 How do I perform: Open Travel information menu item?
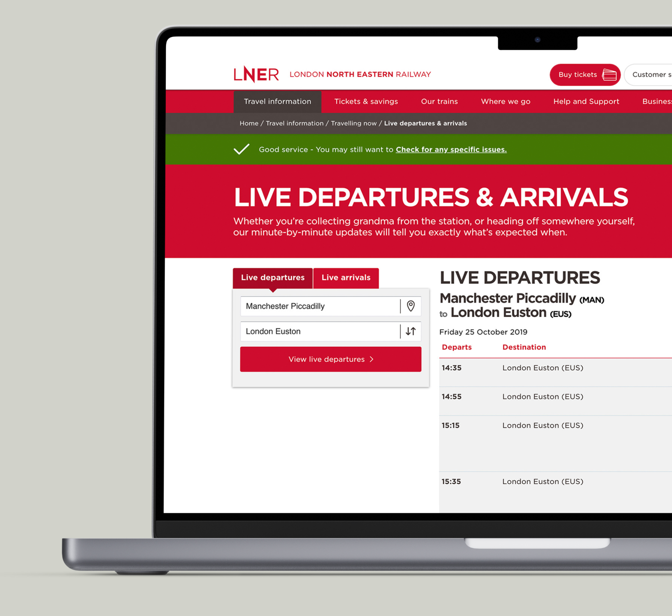[x=277, y=102]
